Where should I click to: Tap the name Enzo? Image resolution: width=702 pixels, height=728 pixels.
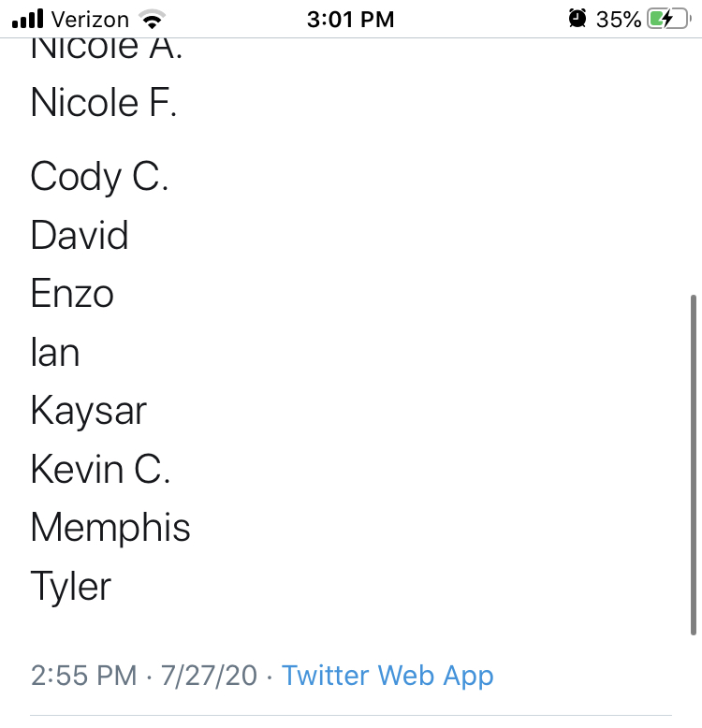(72, 294)
